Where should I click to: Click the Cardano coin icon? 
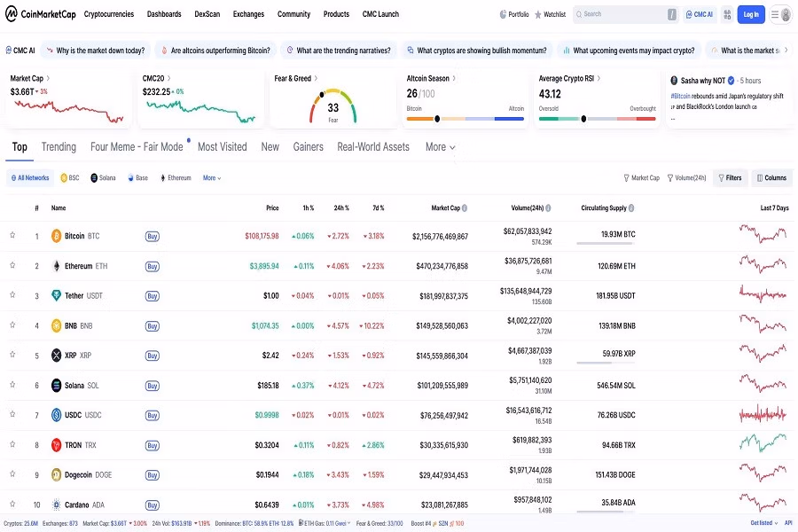click(x=56, y=505)
